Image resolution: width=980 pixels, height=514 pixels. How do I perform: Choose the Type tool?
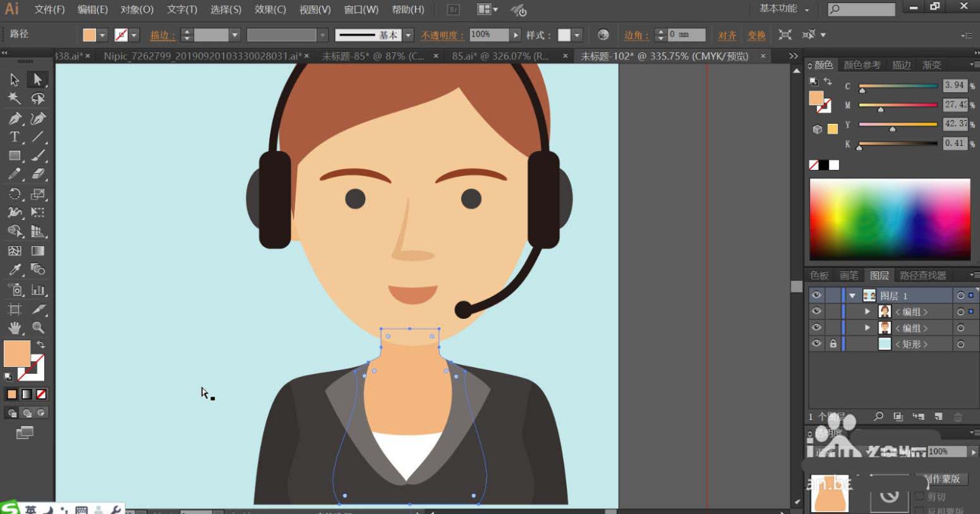[x=14, y=137]
